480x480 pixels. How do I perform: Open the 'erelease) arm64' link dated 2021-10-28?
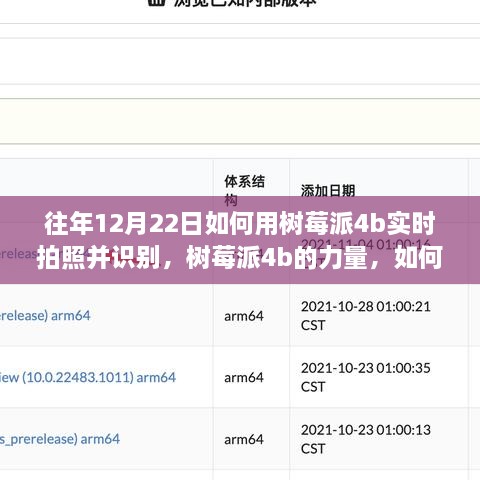(45, 315)
